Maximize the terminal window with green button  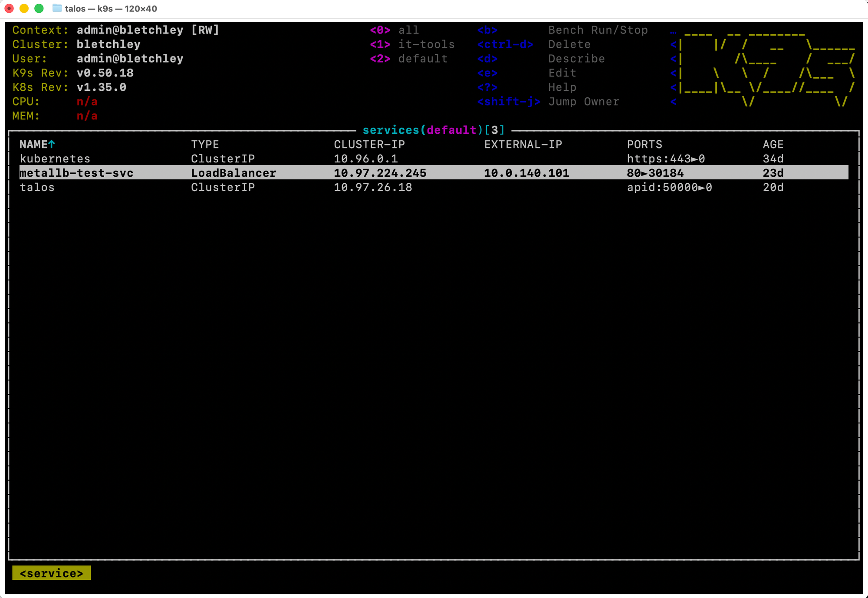pyautogui.click(x=39, y=8)
